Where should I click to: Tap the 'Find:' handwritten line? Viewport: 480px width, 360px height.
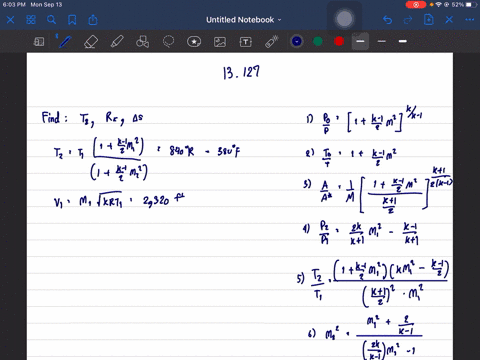92,118
